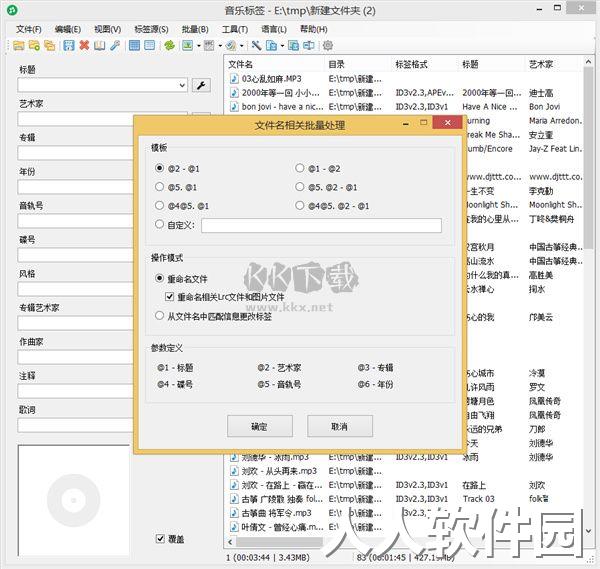Click the multiple folders toolbar icon
This screenshot has height=569, width=600.
(x=50, y=46)
